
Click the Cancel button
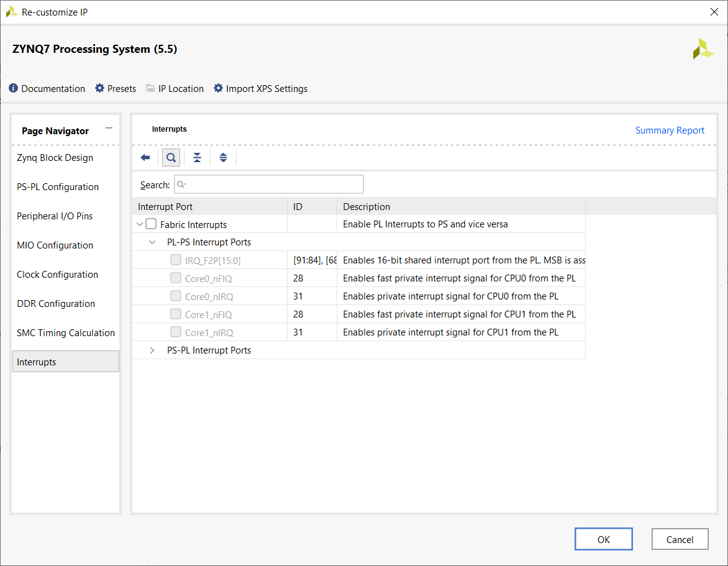click(680, 539)
